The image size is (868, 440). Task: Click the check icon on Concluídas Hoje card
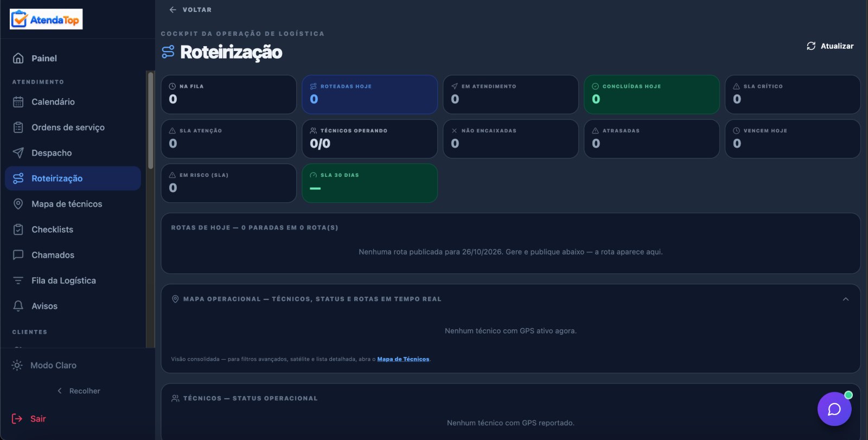[x=595, y=86]
